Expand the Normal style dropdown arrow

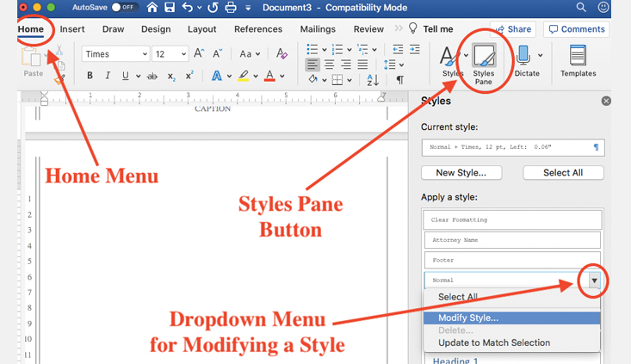(x=595, y=280)
